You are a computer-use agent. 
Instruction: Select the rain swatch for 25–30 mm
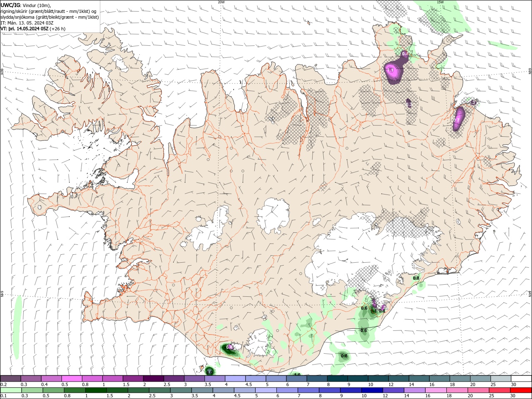500,390
